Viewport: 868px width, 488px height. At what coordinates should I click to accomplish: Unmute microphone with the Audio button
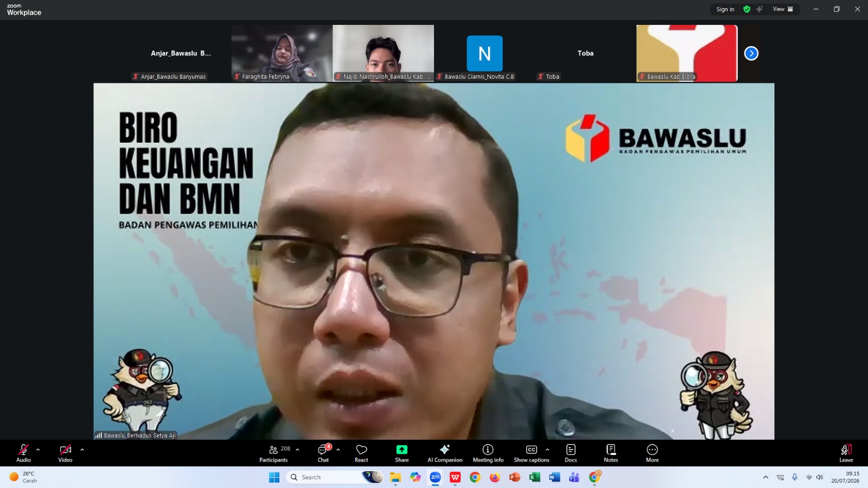pos(23,453)
